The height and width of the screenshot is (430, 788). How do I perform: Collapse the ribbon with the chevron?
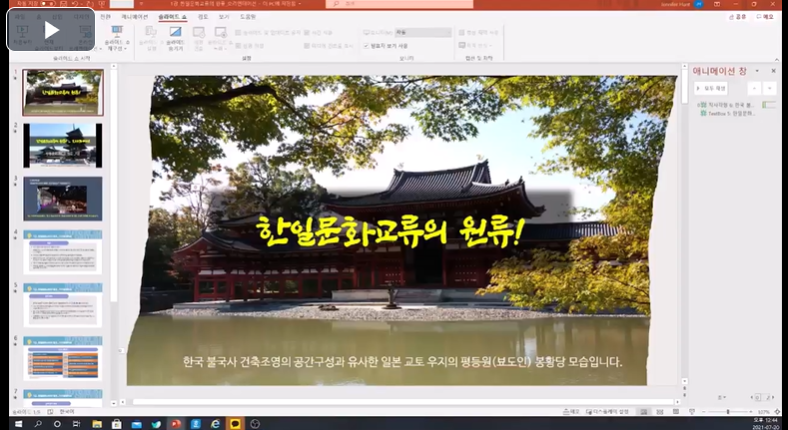[777, 58]
